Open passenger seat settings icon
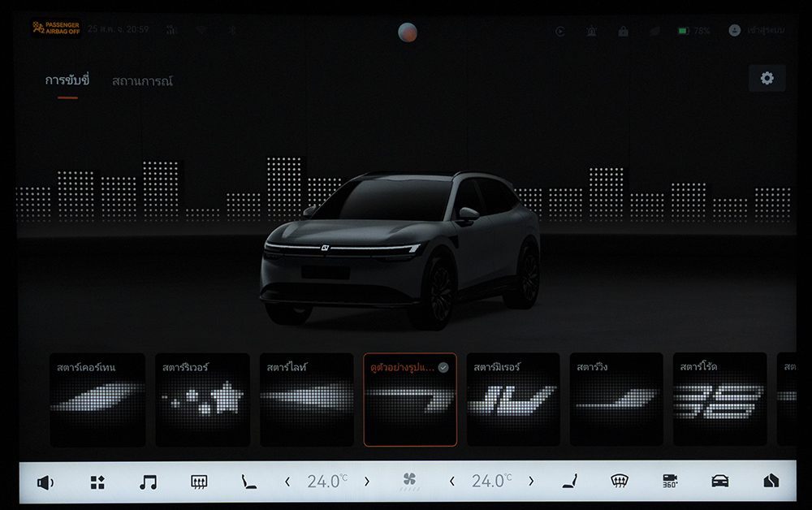This screenshot has height=510, width=812. click(x=569, y=482)
